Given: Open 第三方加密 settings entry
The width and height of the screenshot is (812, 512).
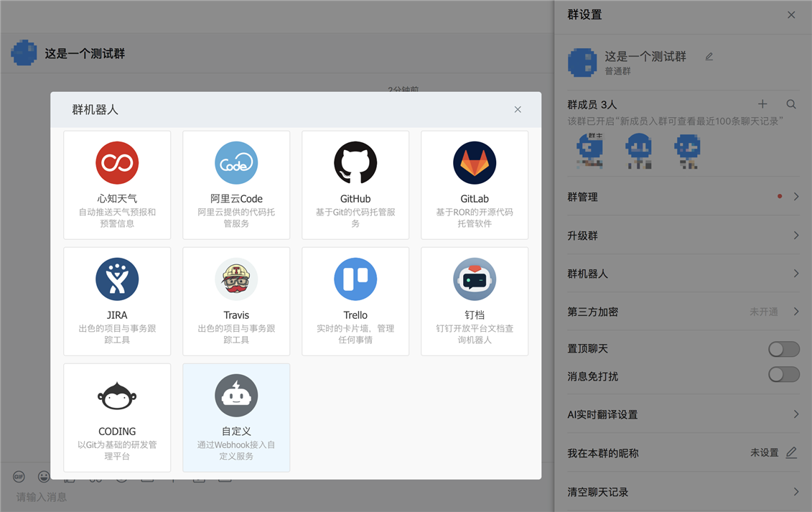Looking at the screenshot, I should [683, 312].
